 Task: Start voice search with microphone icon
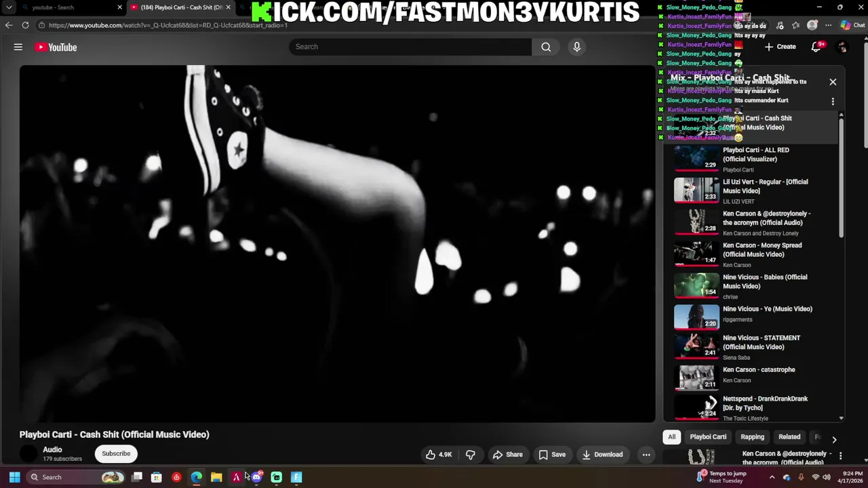[577, 47]
